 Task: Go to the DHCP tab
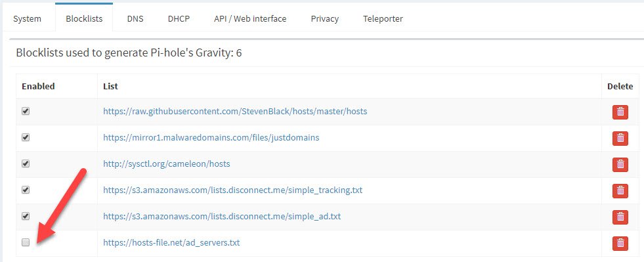[x=179, y=19]
